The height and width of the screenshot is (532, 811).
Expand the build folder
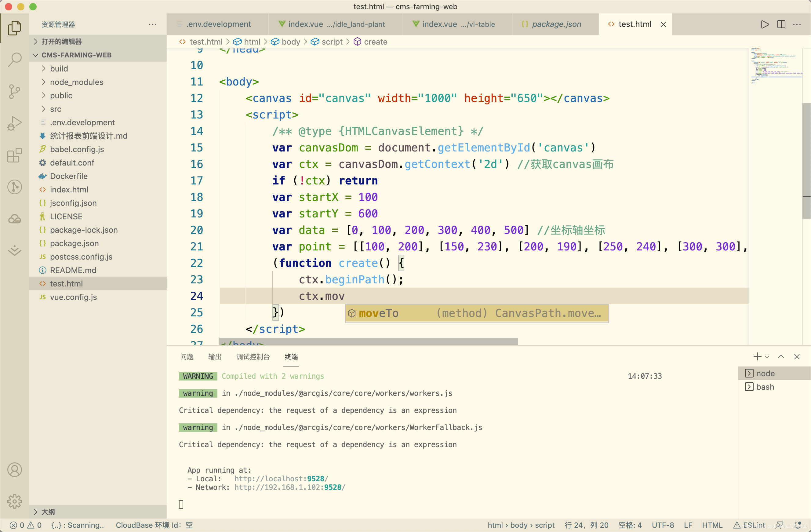pyautogui.click(x=98, y=68)
